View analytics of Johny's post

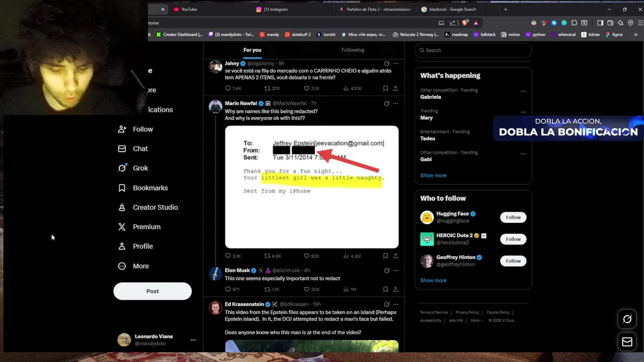click(352, 88)
